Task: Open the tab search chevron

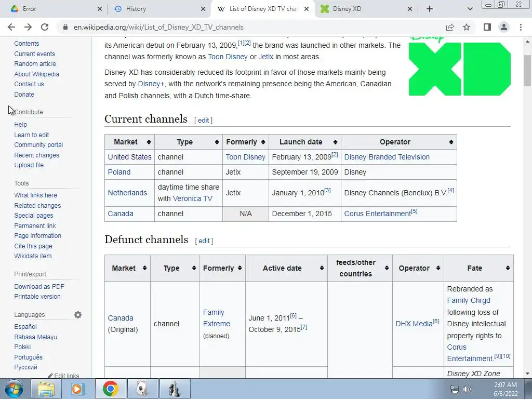Action: point(470,9)
